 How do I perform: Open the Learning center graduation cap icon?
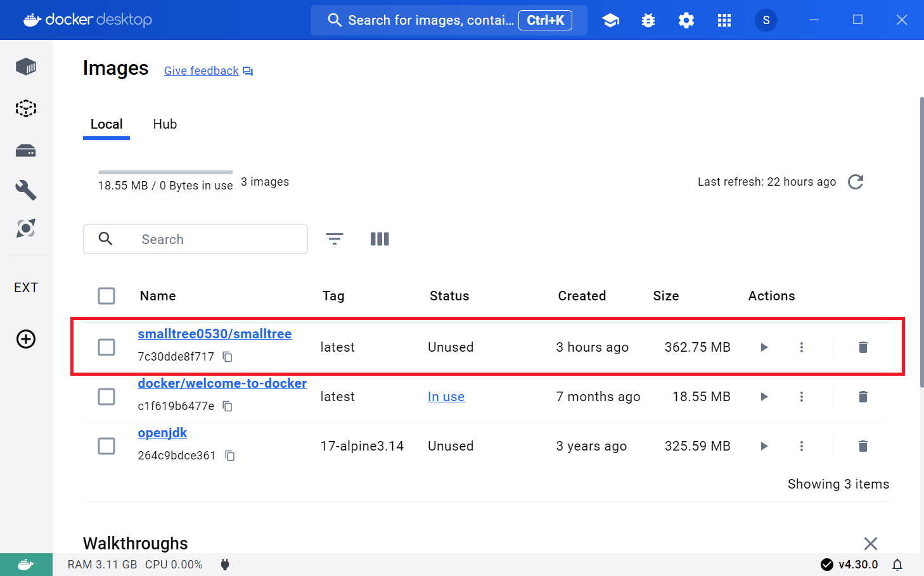(x=610, y=20)
